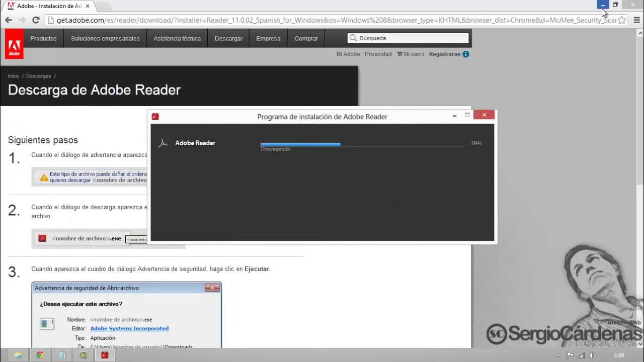Open the Empresa menu item
The height and width of the screenshot is (362, 644).
[x=268, y=38]
